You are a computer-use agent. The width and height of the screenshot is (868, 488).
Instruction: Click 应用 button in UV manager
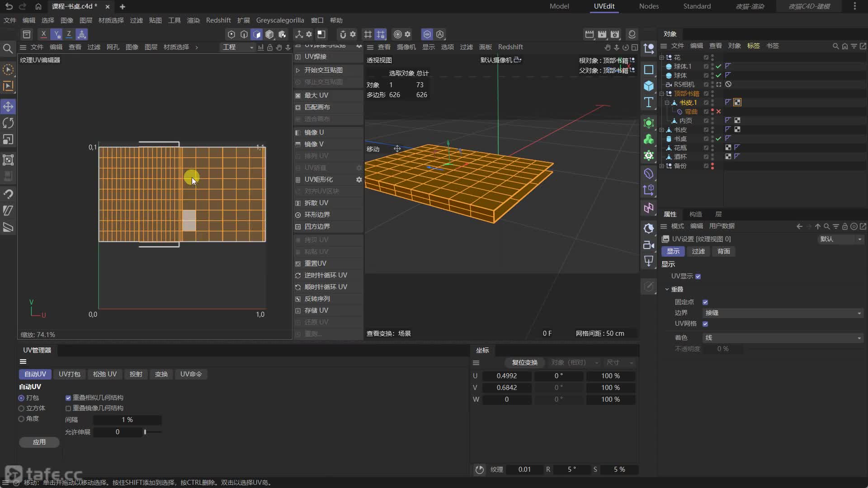(x=39, y=442)
